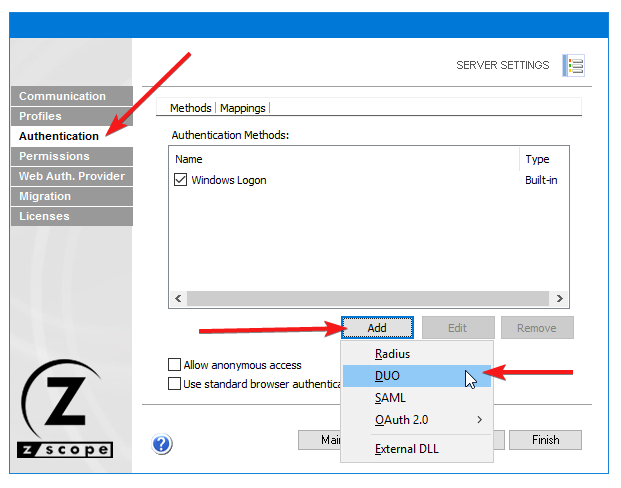Click the Edit button
The width and height of the screenshot is (621, 488).
pyautogui.click(x=458, y=328)
